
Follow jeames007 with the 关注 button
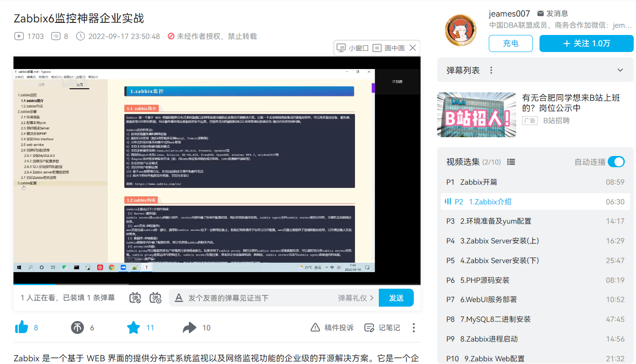point(587,43)
